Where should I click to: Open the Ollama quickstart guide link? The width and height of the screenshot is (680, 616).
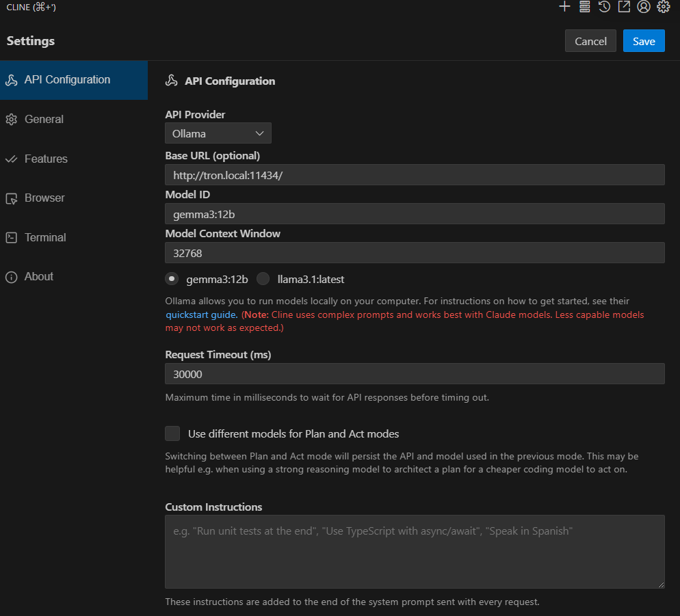click(202, 314)
